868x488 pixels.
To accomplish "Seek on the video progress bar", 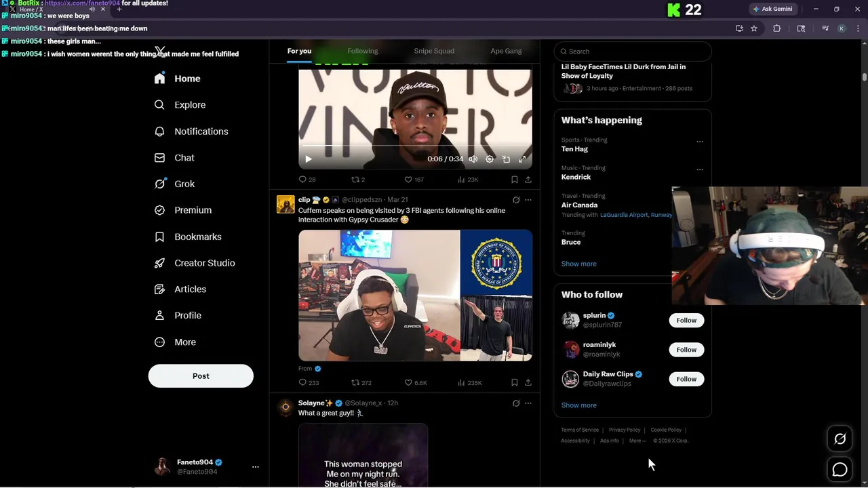I will point(415,146).
